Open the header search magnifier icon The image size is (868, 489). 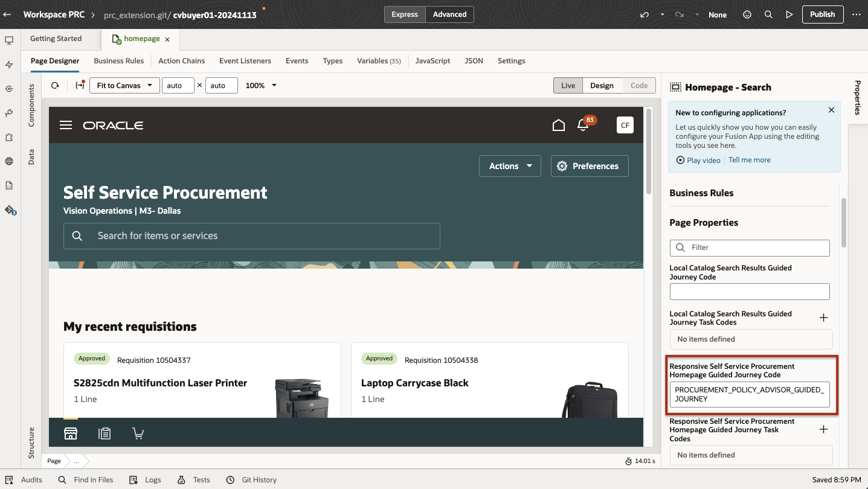tap(768, 14)
